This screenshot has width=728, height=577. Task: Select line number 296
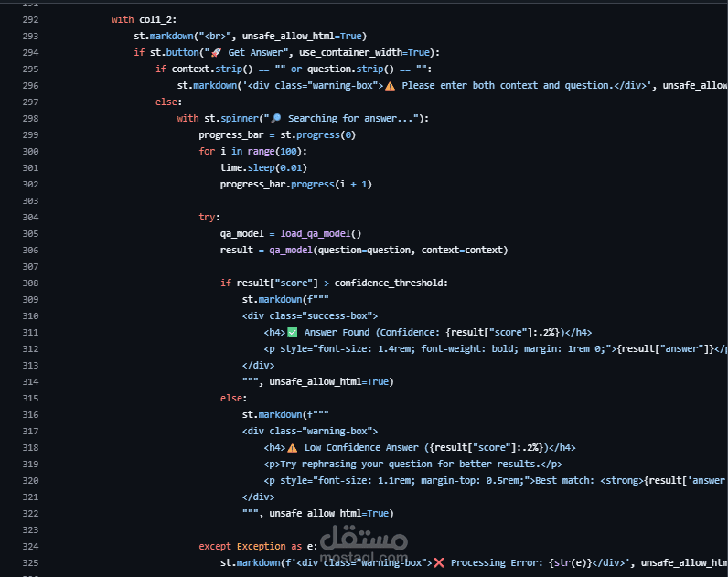[x=31, y=85]
